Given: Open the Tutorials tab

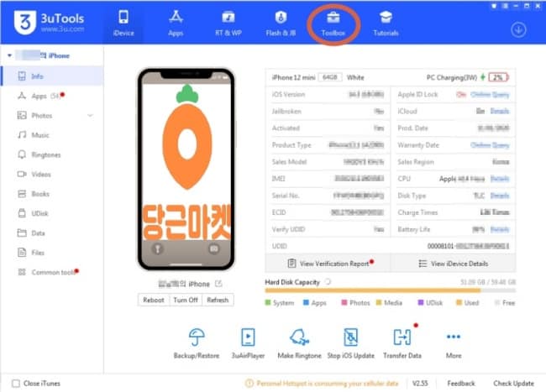Looking at the screenshot, I should tap(386, 24).
